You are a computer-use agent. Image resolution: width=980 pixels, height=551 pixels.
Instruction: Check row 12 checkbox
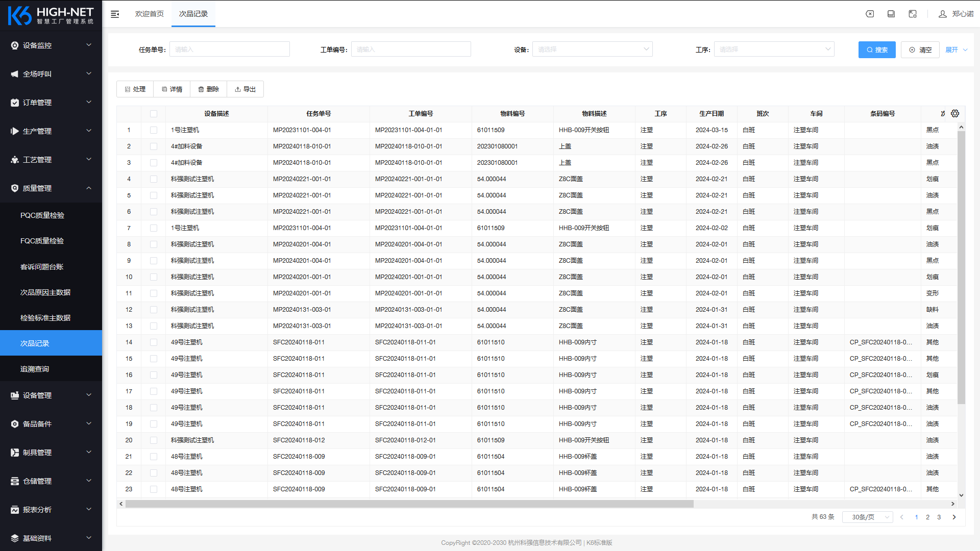[154, 310]
